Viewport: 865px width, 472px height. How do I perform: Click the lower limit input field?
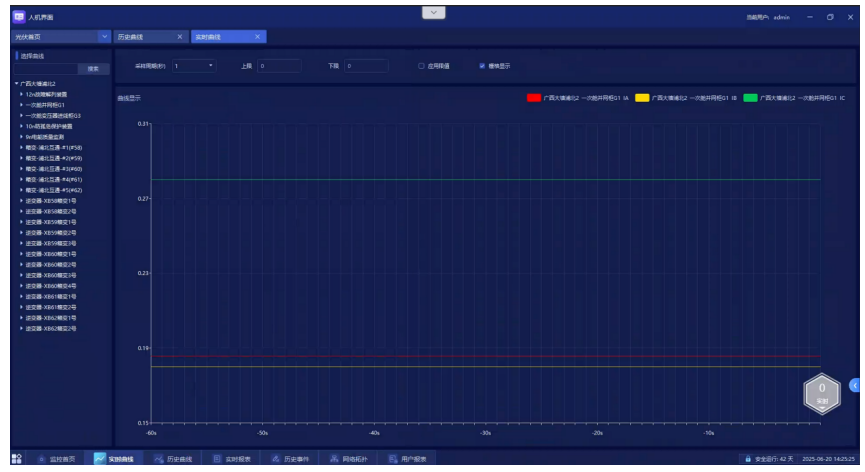[366, 66]
